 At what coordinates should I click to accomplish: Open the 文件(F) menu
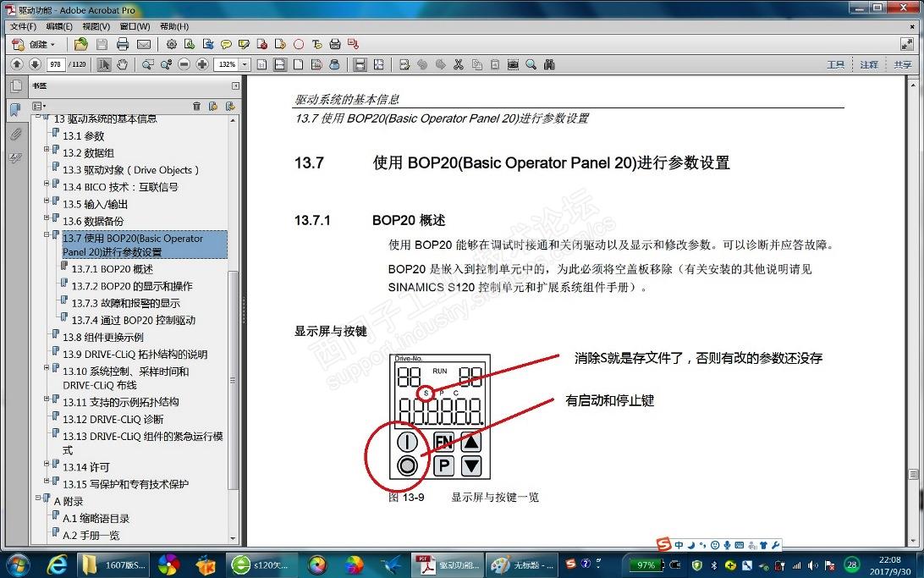23,26
